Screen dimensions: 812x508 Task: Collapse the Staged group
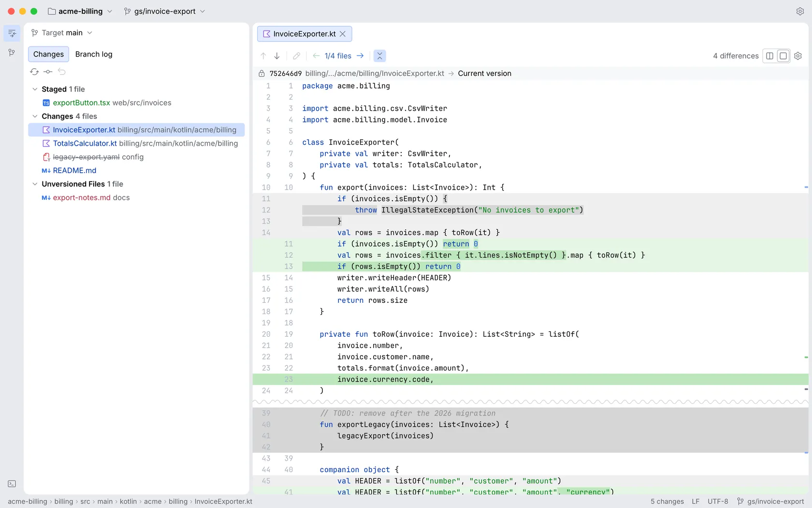(35, 89)
